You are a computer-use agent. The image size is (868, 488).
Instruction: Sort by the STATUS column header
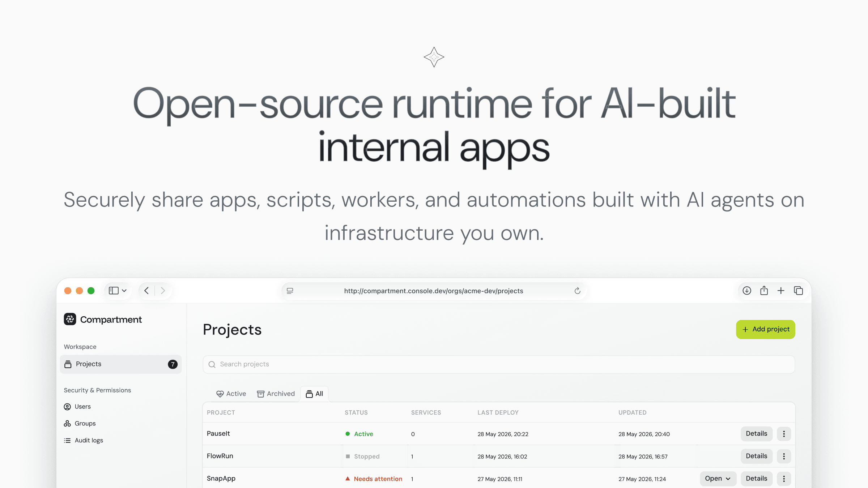click(356, 412)
